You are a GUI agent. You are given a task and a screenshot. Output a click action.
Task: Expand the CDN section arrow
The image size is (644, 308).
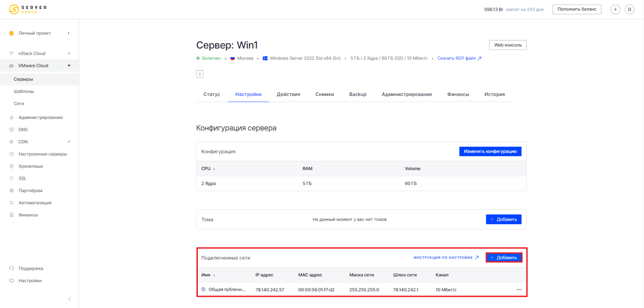[x=69, y=142]
